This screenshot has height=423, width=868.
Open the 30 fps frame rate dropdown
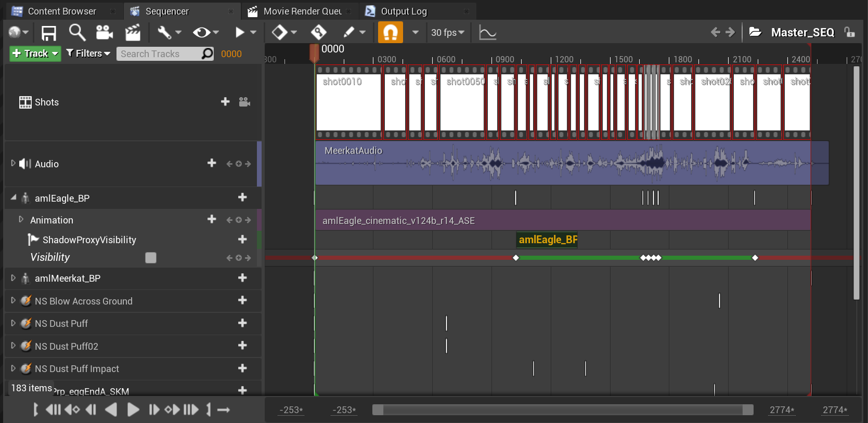tap(448, 33)
